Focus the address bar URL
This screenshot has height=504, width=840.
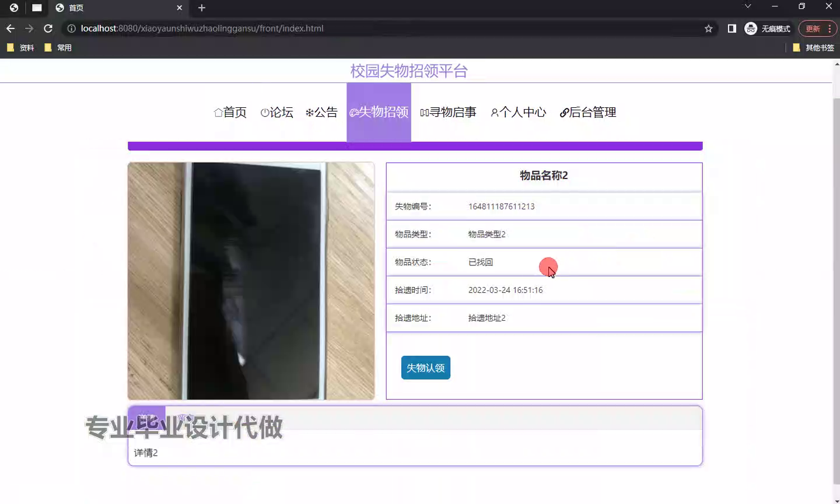(202, 28)
